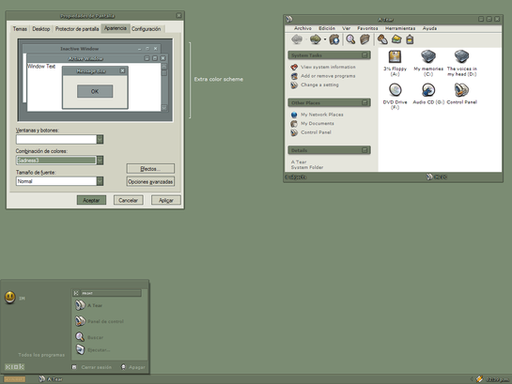Open the Herramientas menu
This screenshot has height=384, width=512.
point(400,28)
